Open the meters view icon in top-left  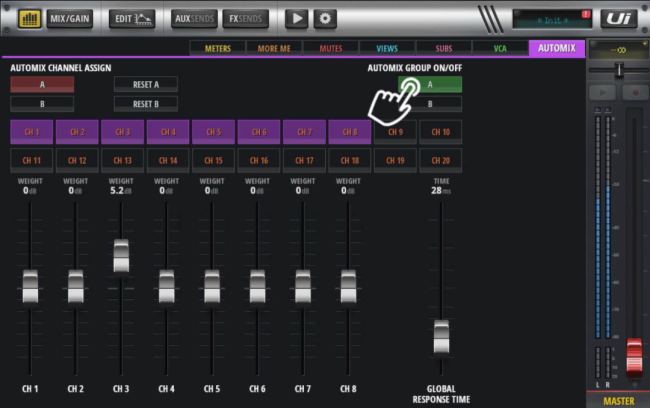(30, 18)
